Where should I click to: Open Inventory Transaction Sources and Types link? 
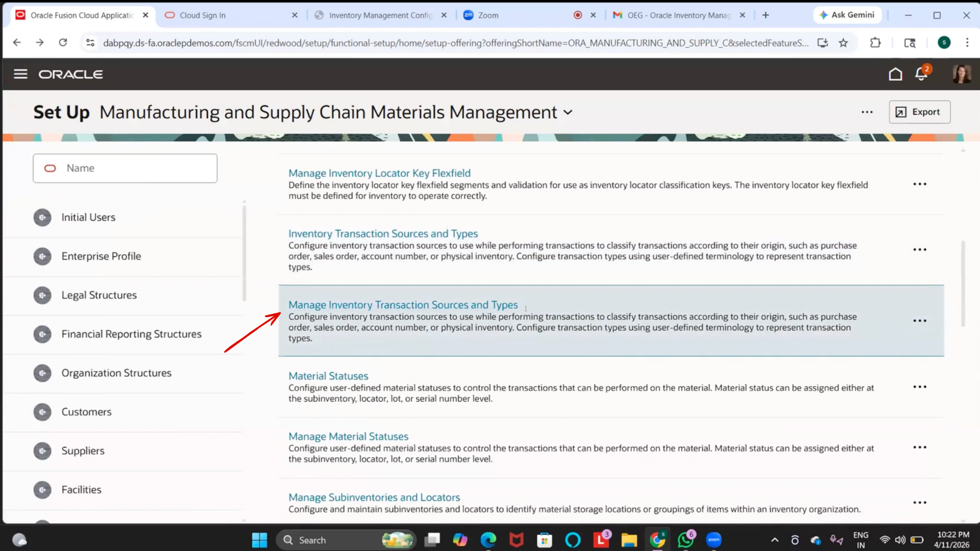click(x=383, y=234)
